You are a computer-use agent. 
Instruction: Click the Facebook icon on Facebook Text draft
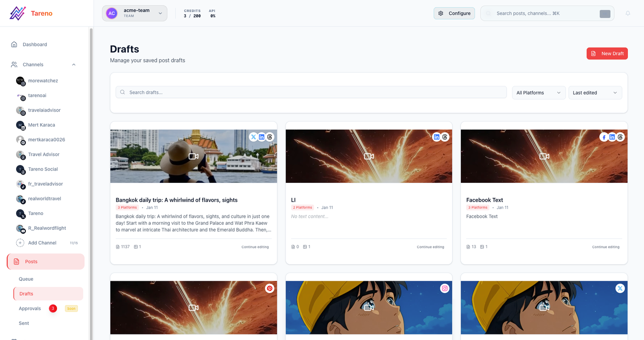tap(604, 137)
